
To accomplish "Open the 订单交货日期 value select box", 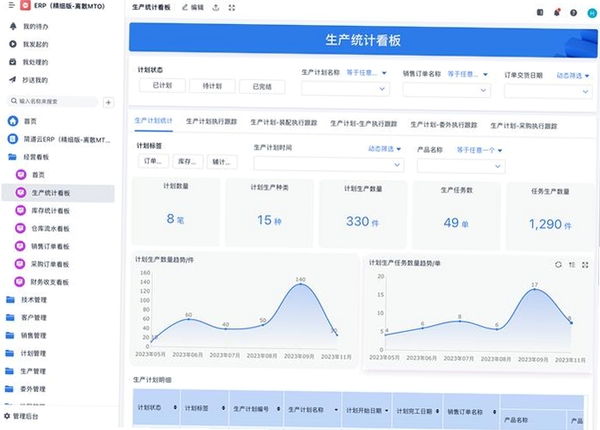I will click(548, 92).
